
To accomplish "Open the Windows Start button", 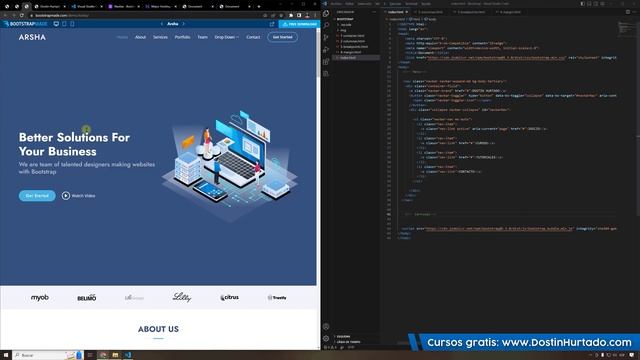I will [6, 355].
